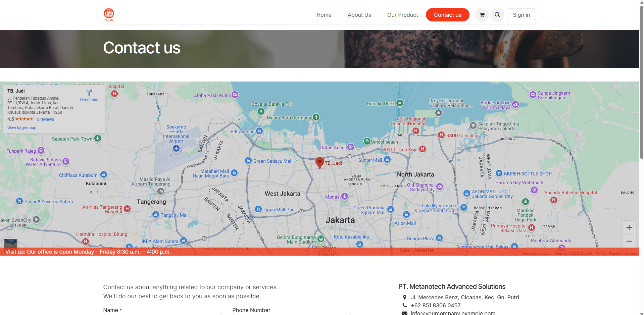Screen dimensions: 644x315
Task: Open the 8 reviews link
Action: [46, 119]
